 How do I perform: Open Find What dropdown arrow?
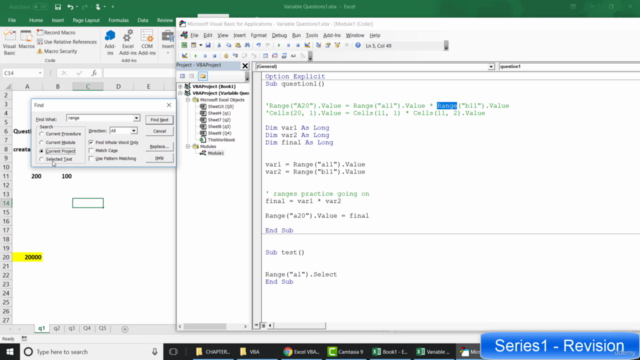(x=136, y=118)
